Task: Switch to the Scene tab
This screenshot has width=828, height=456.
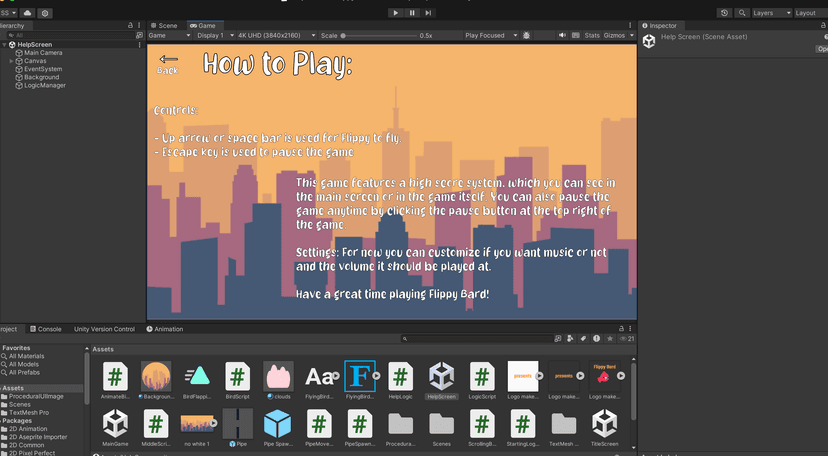Action: pos(166,25)
